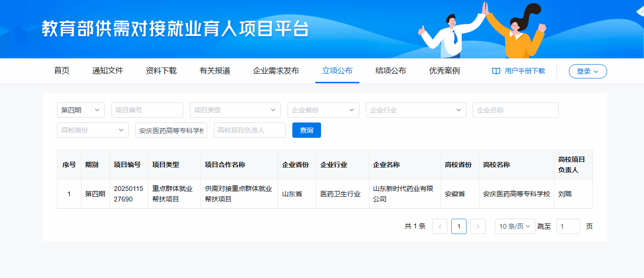Screen dimensions: 644x278
Task: Open the 优秀案例 tab
Action: pos(444,71)
